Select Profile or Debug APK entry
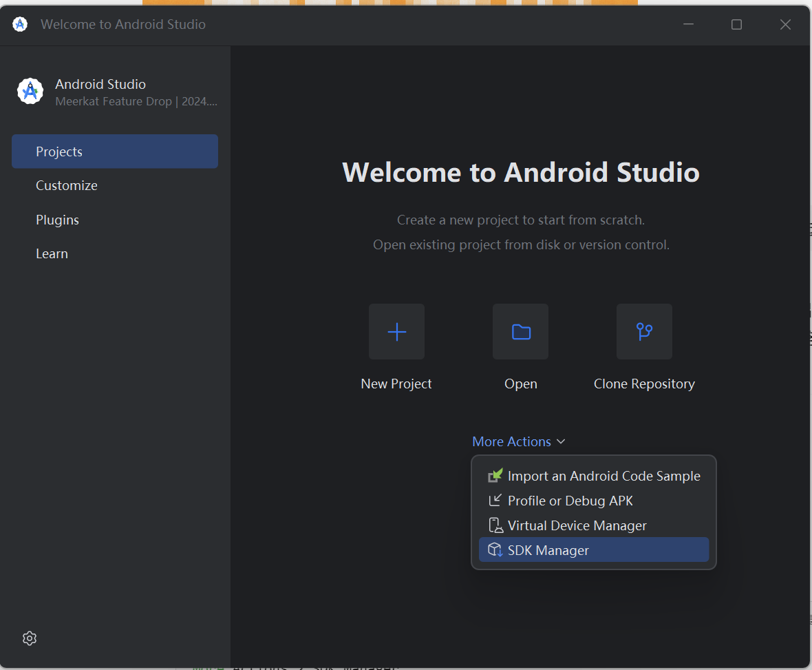This screenshot has height=670, width=812. coord(593,501)
